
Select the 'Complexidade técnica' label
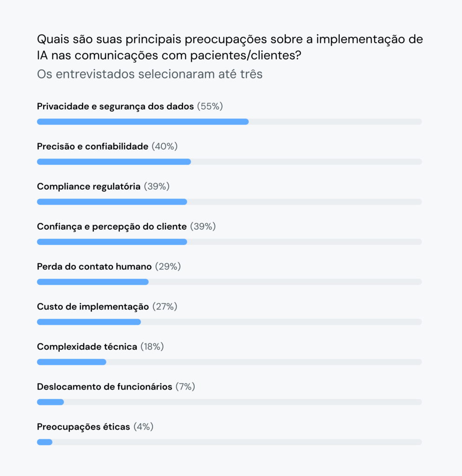click(x=87, y=346)
